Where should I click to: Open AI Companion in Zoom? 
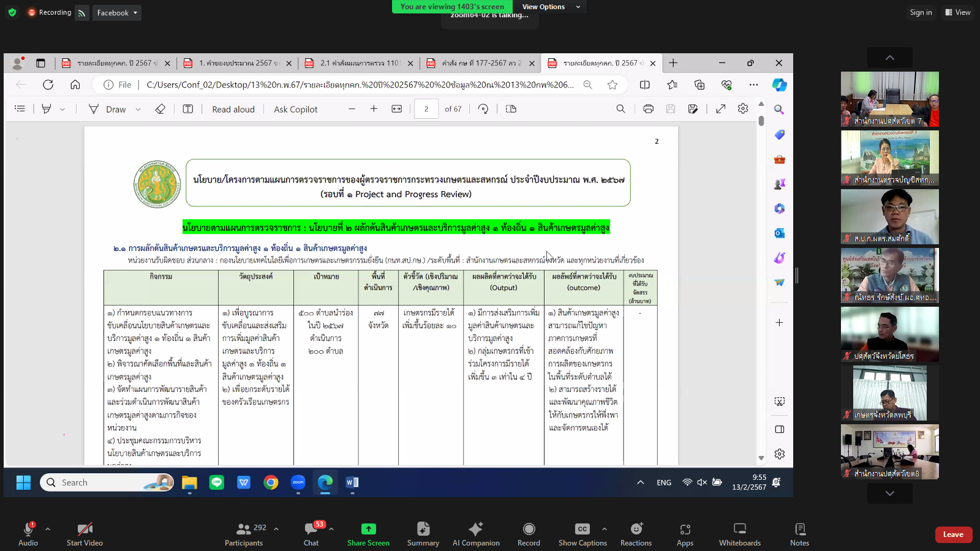click(476, 534)
